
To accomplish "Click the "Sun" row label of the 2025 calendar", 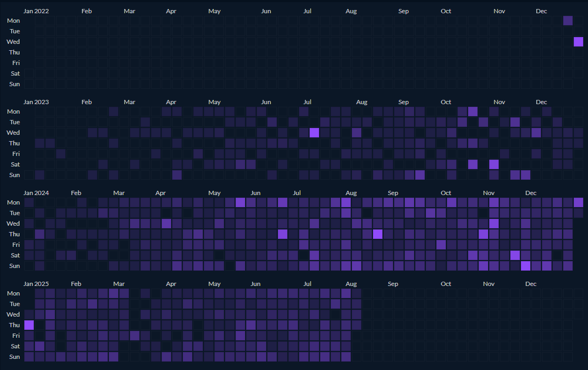I will tap(14, 357).
